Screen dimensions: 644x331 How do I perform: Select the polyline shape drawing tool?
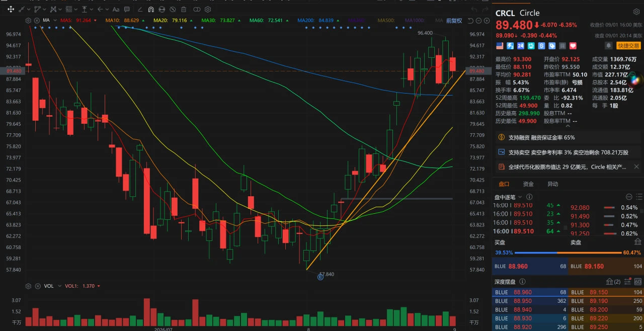(x=37, y=9)
